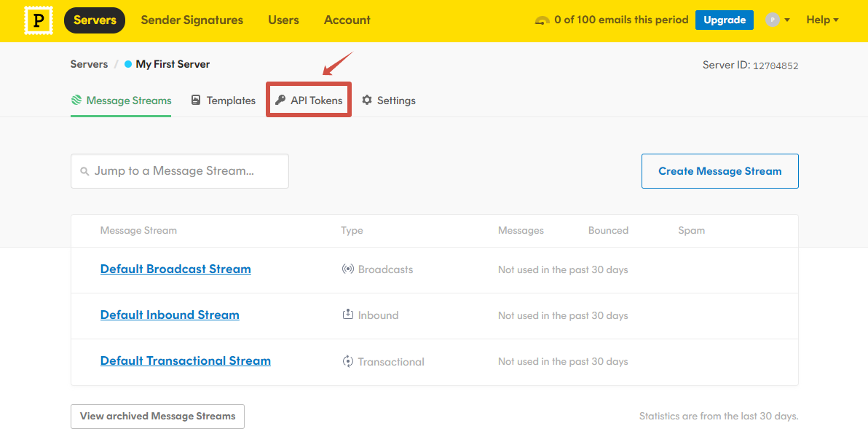Open the Servers section
This screenshot has height=442, width=868.
click(x=95, y=20)
